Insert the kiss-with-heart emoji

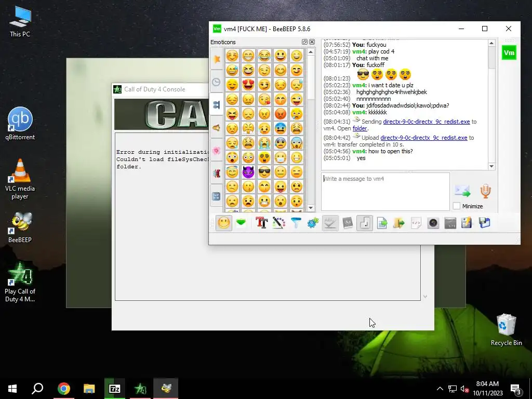pyautogui.click(x=264, y=99)
